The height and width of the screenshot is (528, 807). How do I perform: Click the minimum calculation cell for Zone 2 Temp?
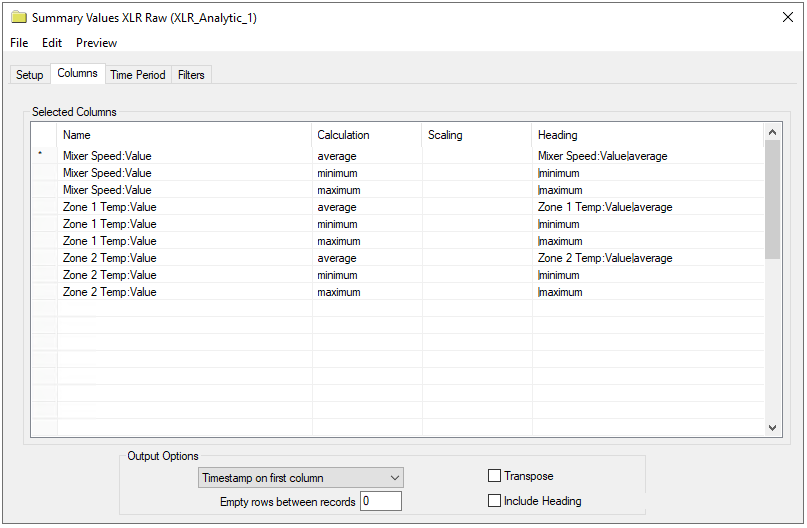tap(367, 275)
